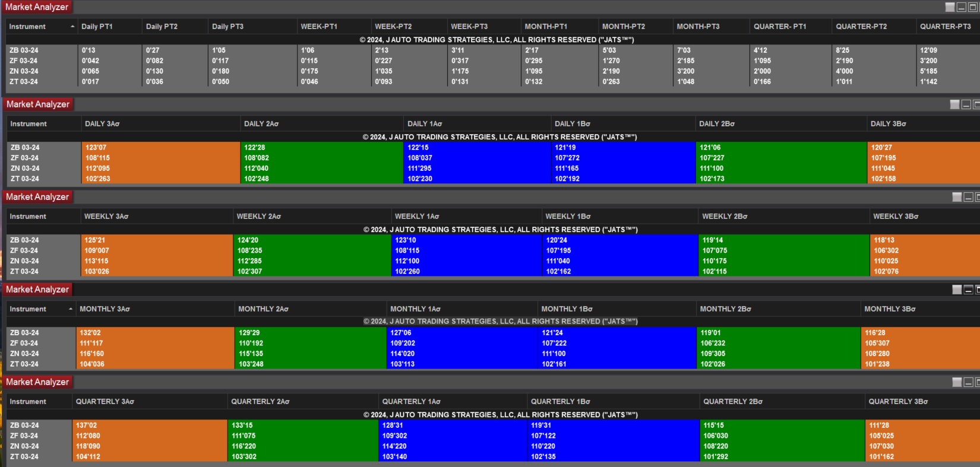Image resolution: width=980 pixels, height=467 pixels.
Task: Maximize the Daily PT1 Market Analyzer window
Action: [x=973, y=7]
